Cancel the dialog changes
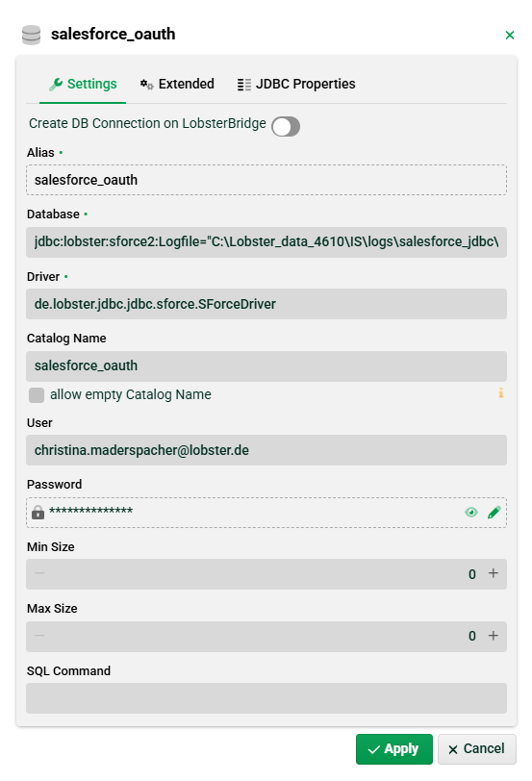 tap(477, 748)
